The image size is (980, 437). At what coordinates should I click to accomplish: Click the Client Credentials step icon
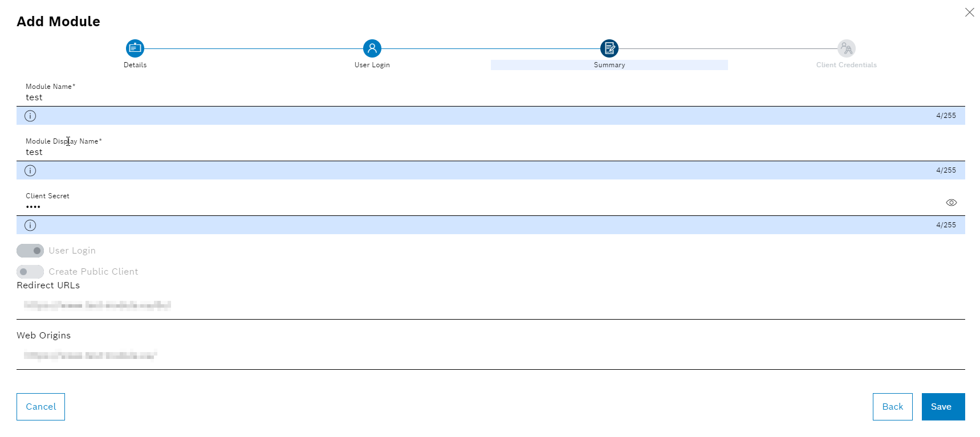point(846,48)
